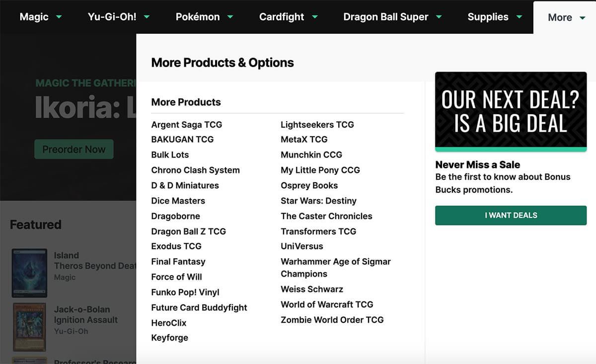This screenshot has width=596, height=364.
Task: Click the More tab label
Action: (x=560, y=17)
